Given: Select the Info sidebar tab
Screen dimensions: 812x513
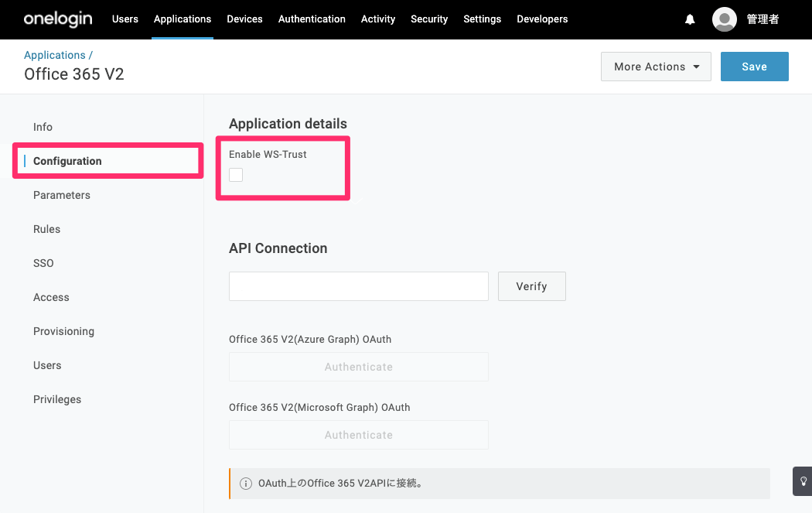Looking at the screenshot, I should [43, 127].
